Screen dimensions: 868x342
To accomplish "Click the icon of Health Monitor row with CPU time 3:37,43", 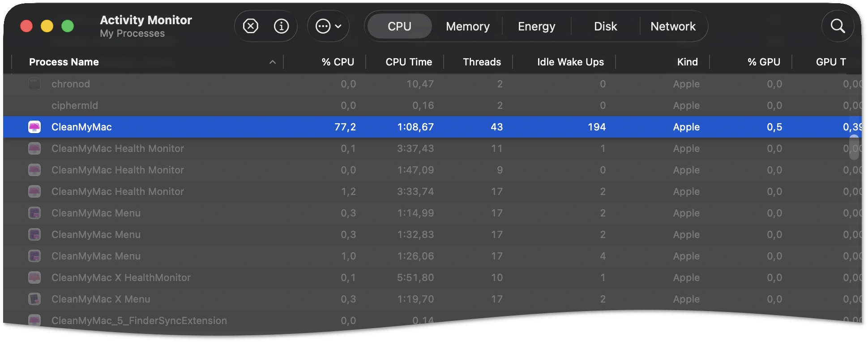I will (34, 148).
